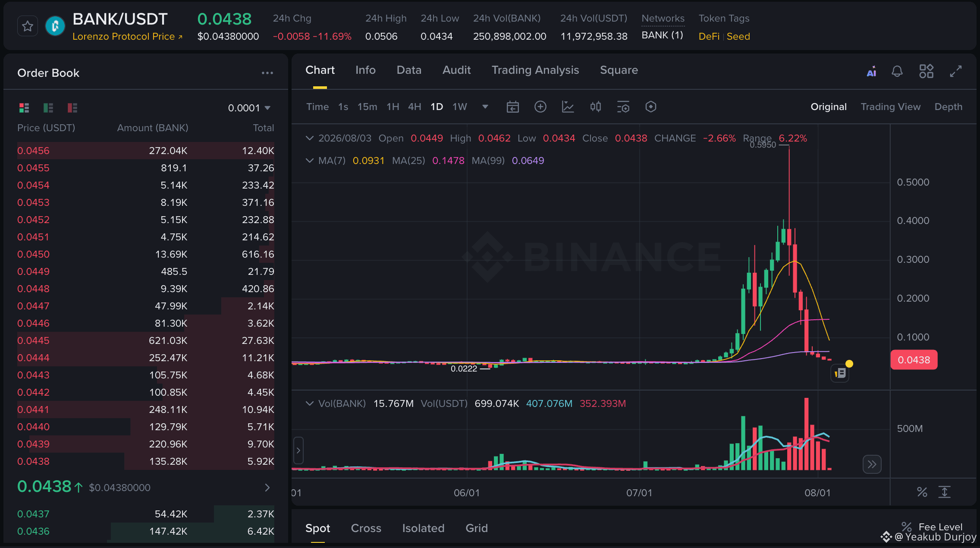The image size is (980, 548).
Task: Open Lorenzo Protocol Price link
Action: coord(128,37)
